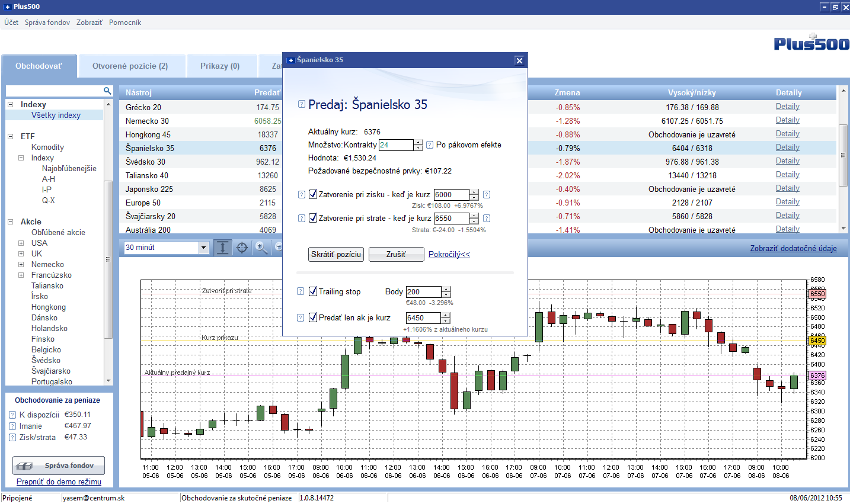
Task: Click the Zrušiť button
Action: 396,254
